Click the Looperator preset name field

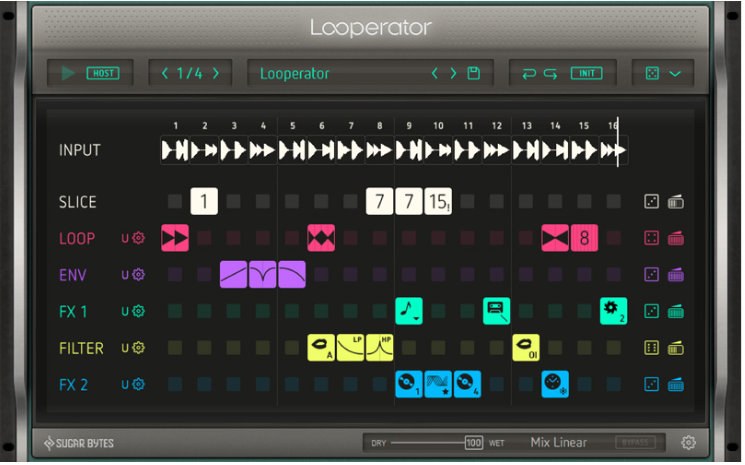(295, 74)
